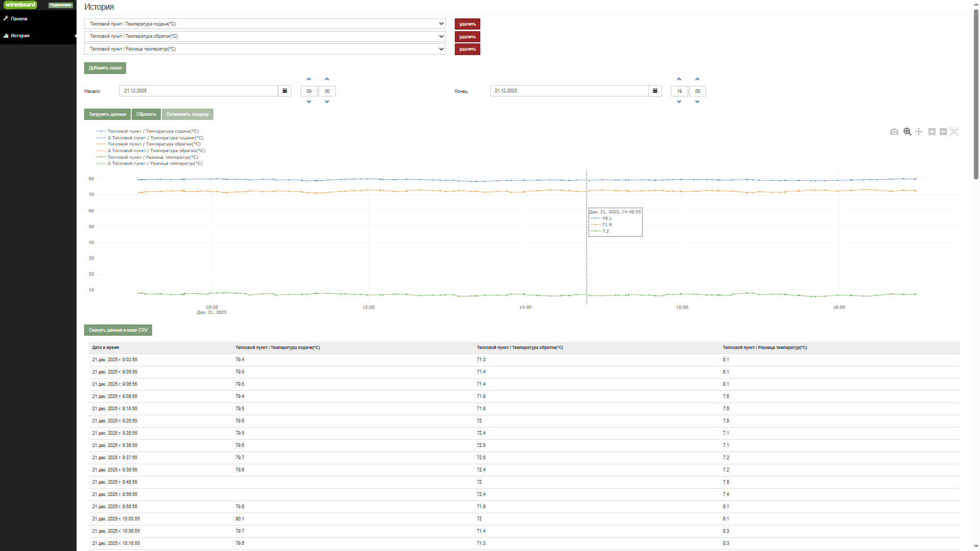Screen dimensions: 980x551
Task: Toggle the Температура обратки series in the legend
Action: coord(154,144)
